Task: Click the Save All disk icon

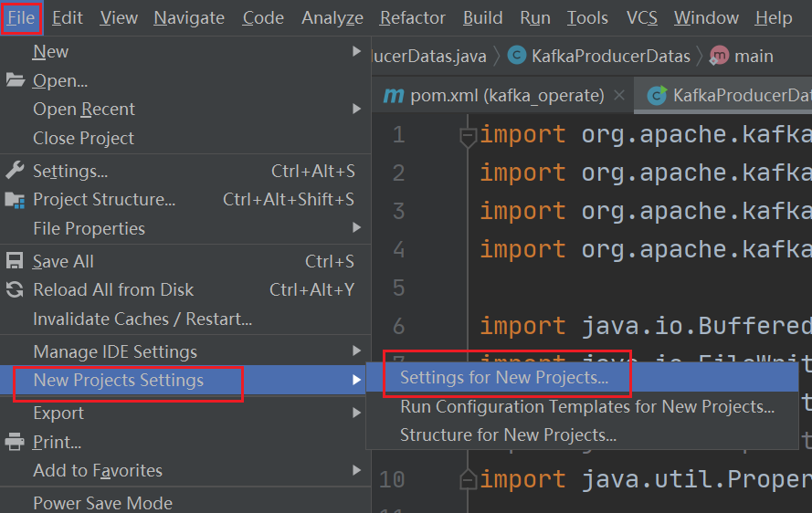Action: (15, 261)
